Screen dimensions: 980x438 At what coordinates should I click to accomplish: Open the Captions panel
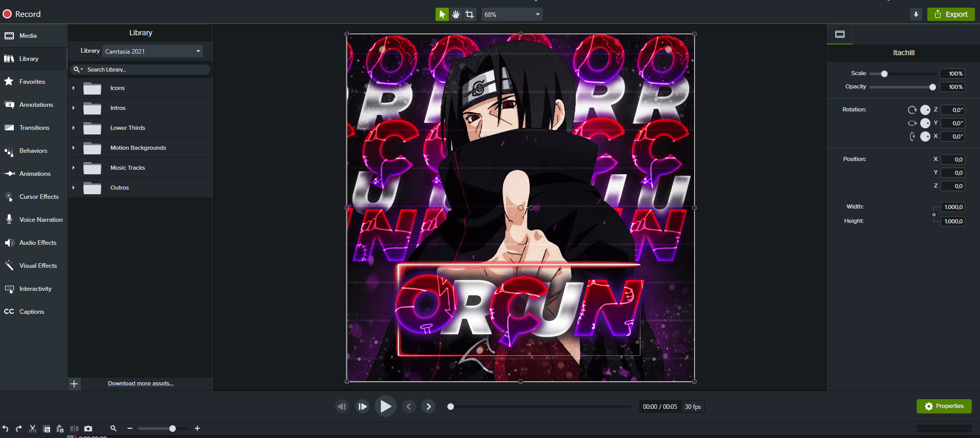click(x=34, y=312)
